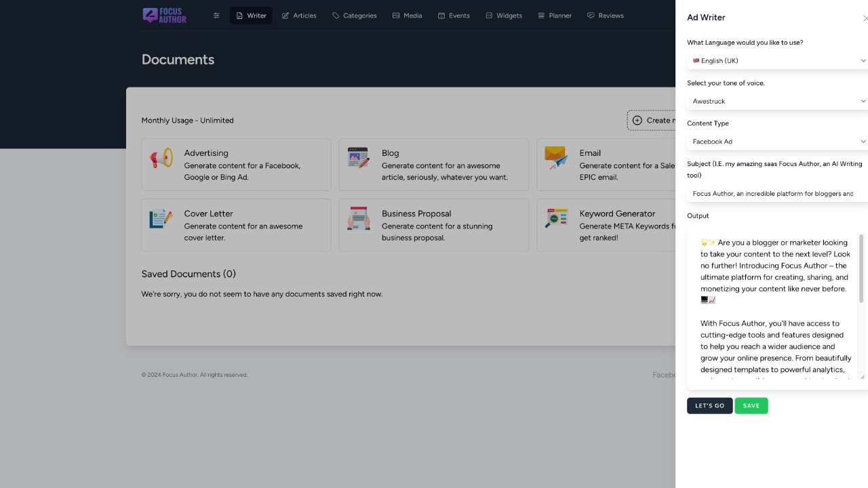This screenshot has height=488, width=868.
Task: Click the Output text area scrollbar
Action: [x=861, y=268]
